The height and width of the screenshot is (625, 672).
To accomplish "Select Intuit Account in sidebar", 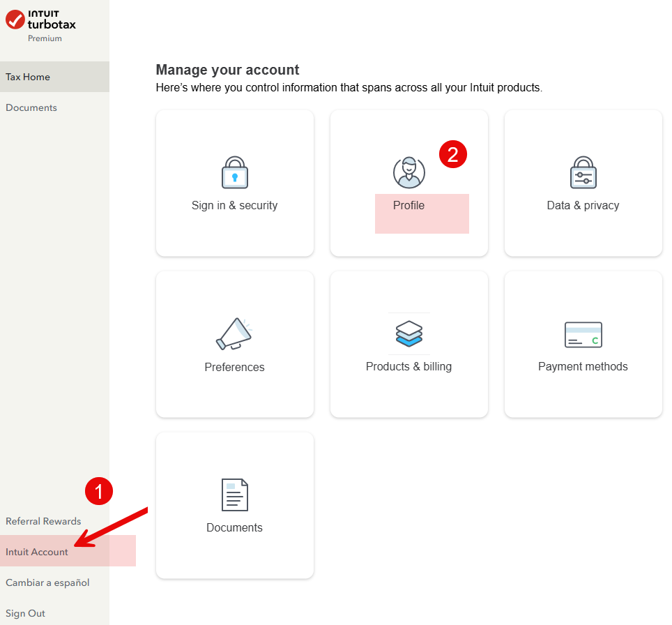I will tap(37, 552).
